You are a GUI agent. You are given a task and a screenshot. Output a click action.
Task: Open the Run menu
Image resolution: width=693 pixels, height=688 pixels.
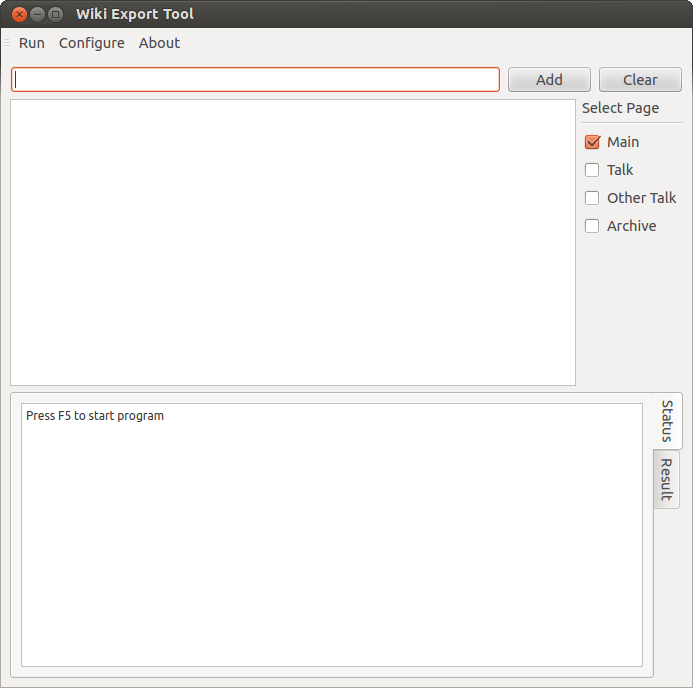click(31, 43)
